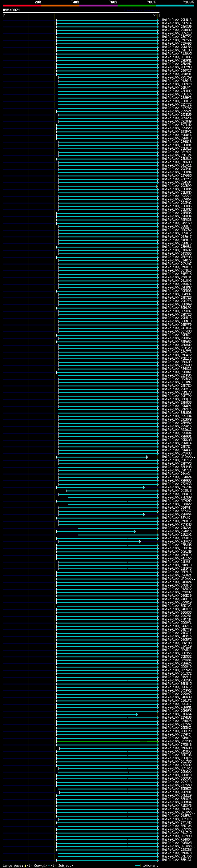Image resolution: width=197 pixels, height=868 pixels.
Task: Click the label UniRef100_Q5UHI2
Action: click(x=177, y=521)
